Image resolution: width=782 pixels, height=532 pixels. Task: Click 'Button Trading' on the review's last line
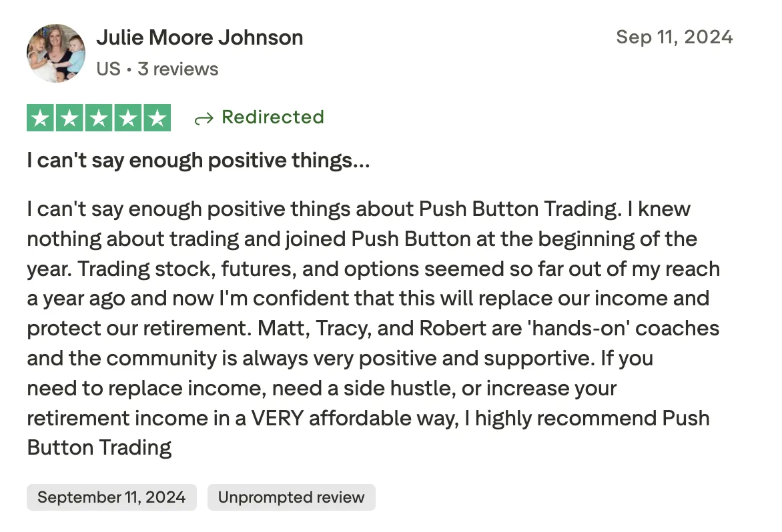[x=99, y=448]
